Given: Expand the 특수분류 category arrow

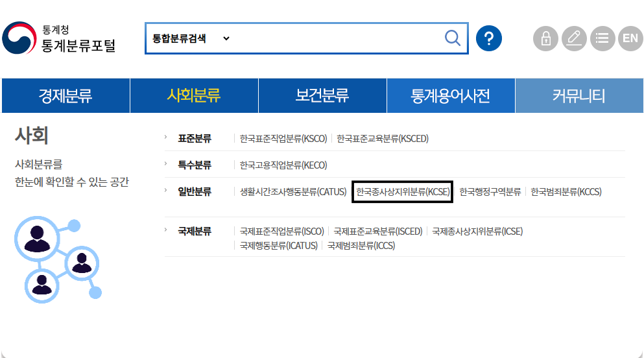Looking at the screenshot, I should (x=166, y=164).
